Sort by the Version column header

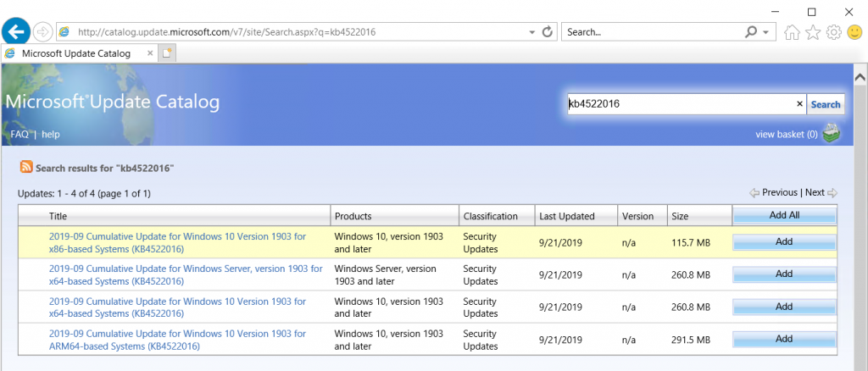coord(637,216)
